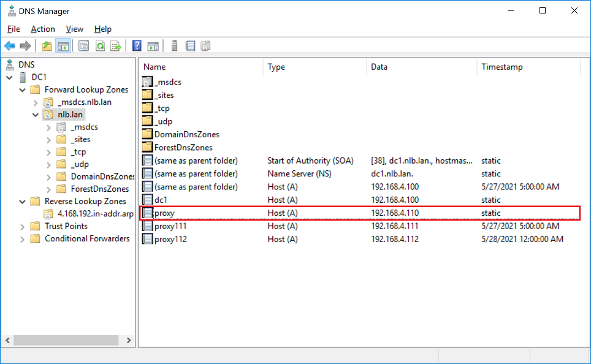591x364 pixels.
Task: Expand the _sites folder in tree
Action: pos(48,140)
